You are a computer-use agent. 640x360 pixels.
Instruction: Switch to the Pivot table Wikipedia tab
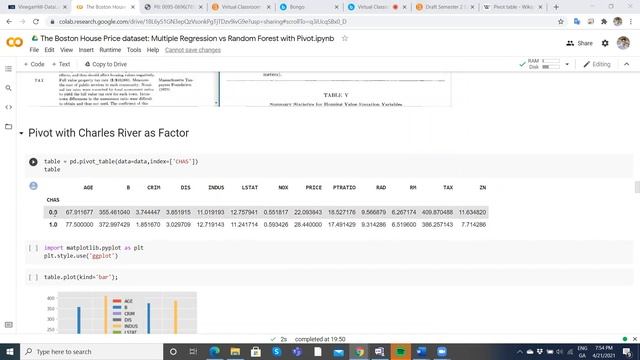pyautogui.click(x=512, y=7)
